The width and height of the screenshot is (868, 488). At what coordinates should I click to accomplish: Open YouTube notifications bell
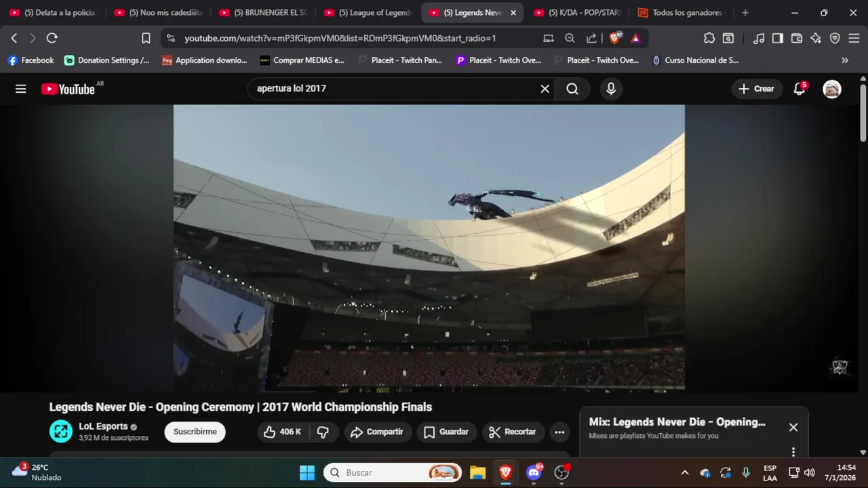[800, 89]
